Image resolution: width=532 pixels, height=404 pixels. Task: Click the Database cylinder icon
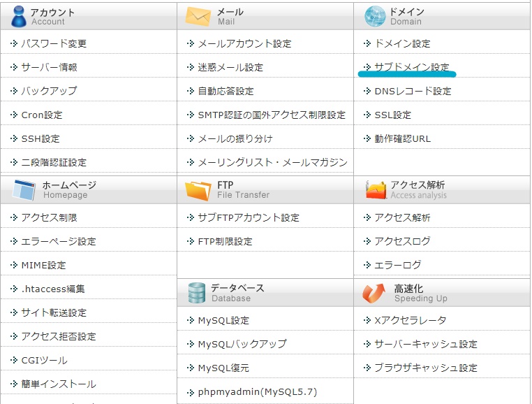[x=197, y=292]
